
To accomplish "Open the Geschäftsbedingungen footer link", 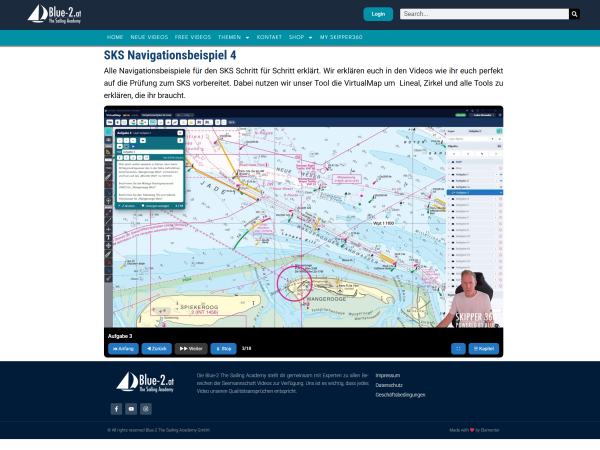I will [400, 395].
